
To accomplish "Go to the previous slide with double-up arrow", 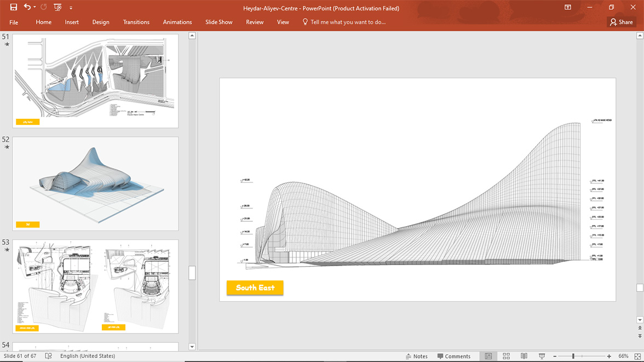I will [x=640, y=328].
